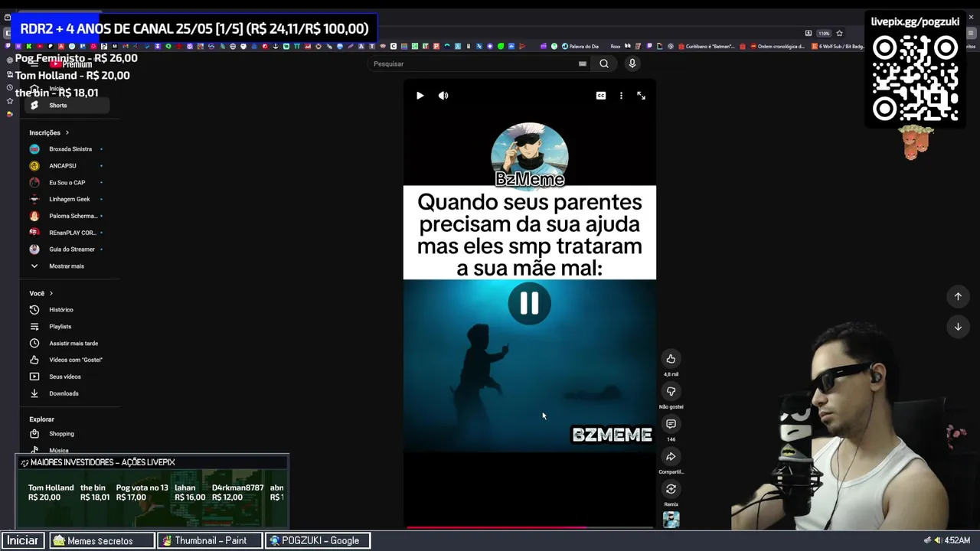Expand the Você section
The height and width of the screenshot is (551, 980).
[x=41, y=293]
